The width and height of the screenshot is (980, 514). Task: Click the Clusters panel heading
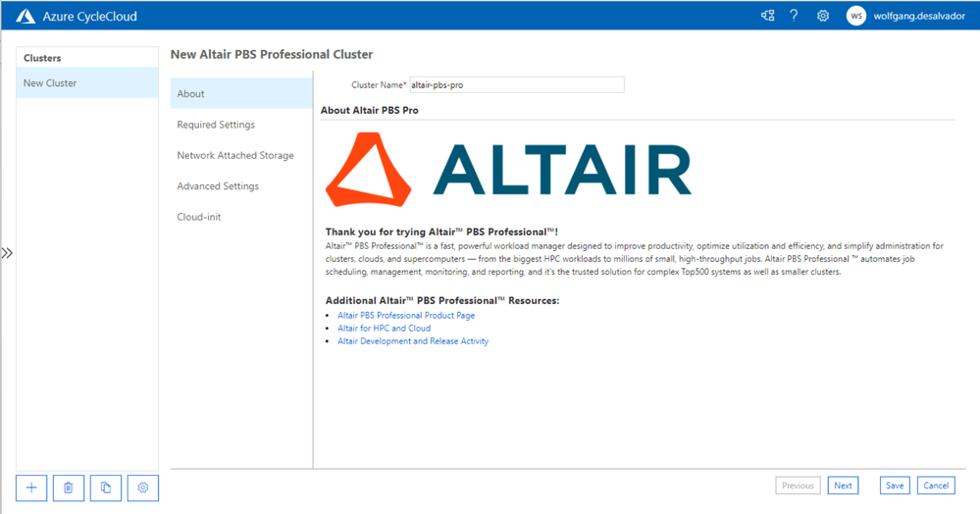(x=42, y=58)
